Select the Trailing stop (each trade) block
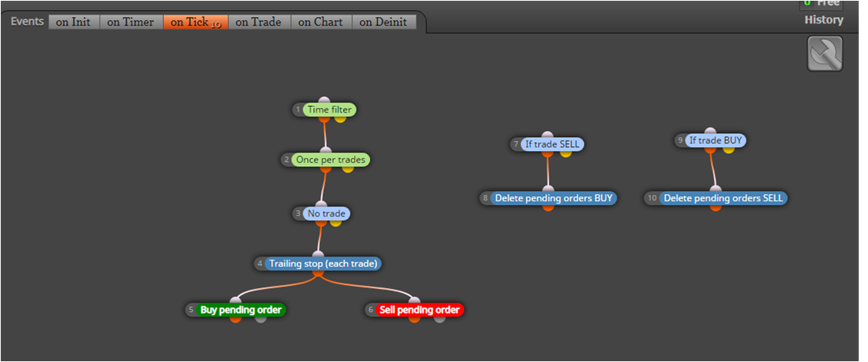Viewport: 868px width, 362px height. pos(323,264)
